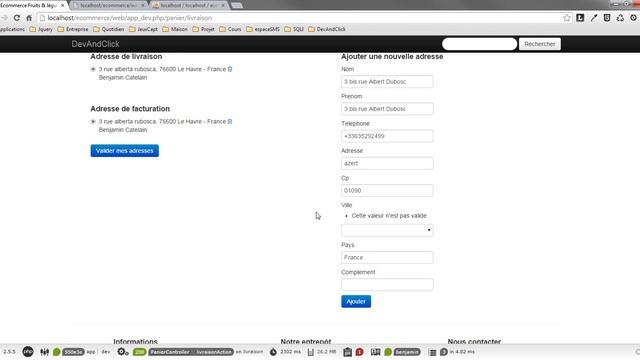Image resolution: width=640 pixels, height=360 pixels.
Task: Delete the delivery address via trash icon
Action: click(x=230, y=69)
